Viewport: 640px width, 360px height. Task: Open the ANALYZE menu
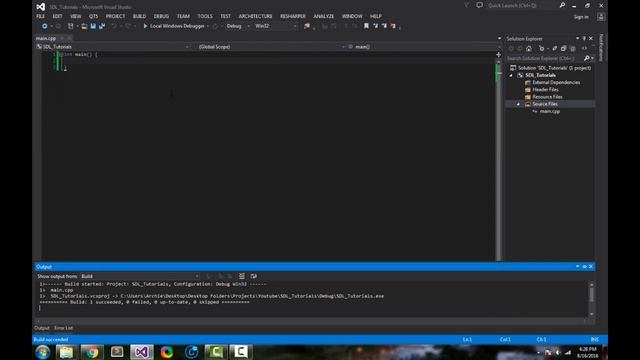pos(324,16)
